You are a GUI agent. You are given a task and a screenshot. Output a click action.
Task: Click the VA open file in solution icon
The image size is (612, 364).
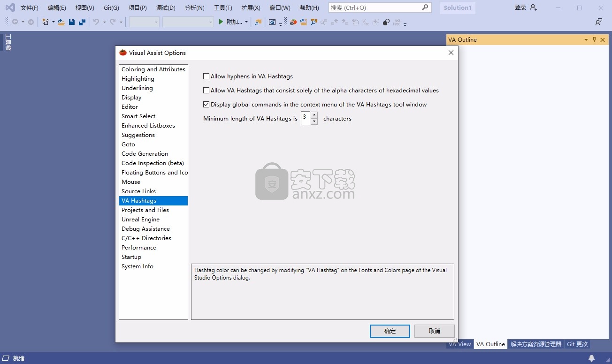[304, 22]
